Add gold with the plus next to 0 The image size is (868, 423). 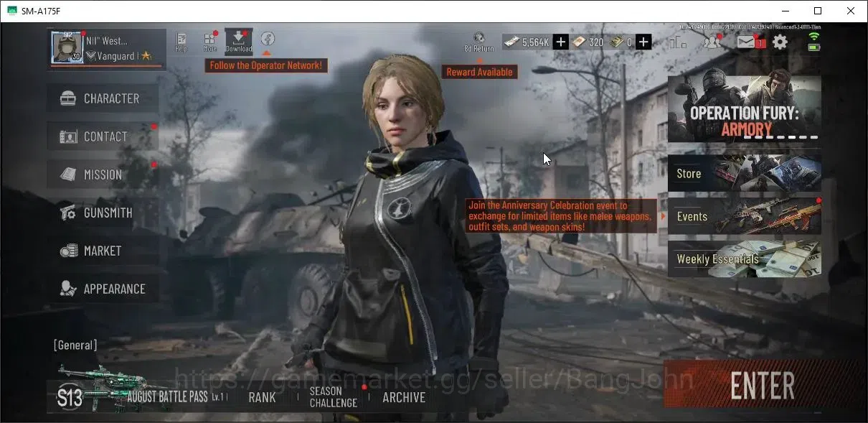pyautogui.click(x=643, y=42)
